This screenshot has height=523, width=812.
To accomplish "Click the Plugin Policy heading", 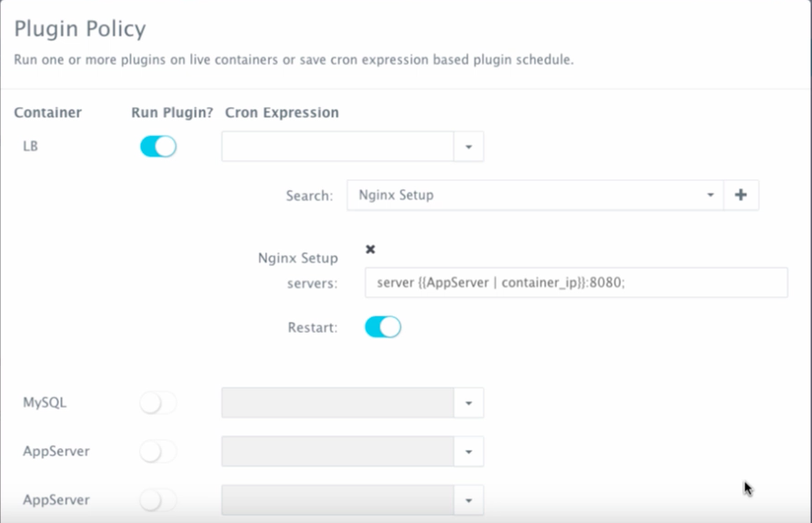I will pyautogui.click(x=80, y=29).
